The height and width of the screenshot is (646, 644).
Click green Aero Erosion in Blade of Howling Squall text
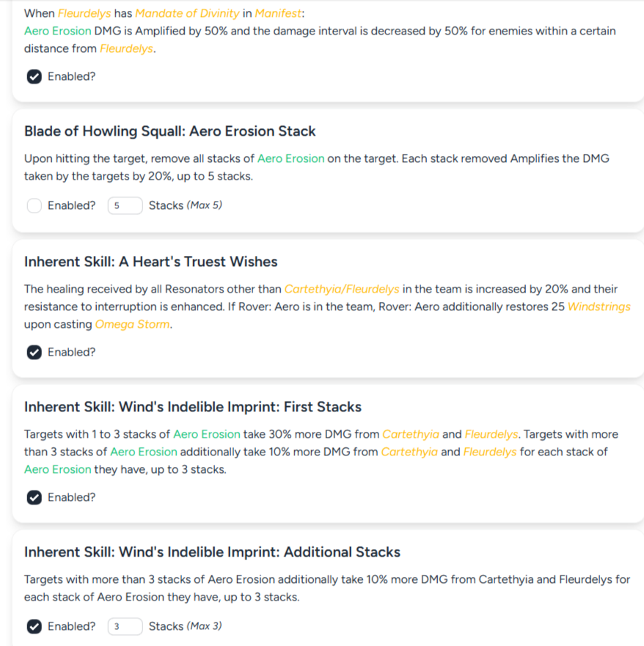[290, 158]
